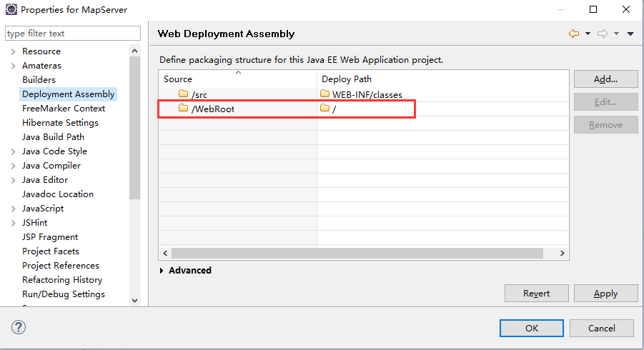
Task: Expand the Advanced section
Action: pyautogui.click(x=162, y=271)
